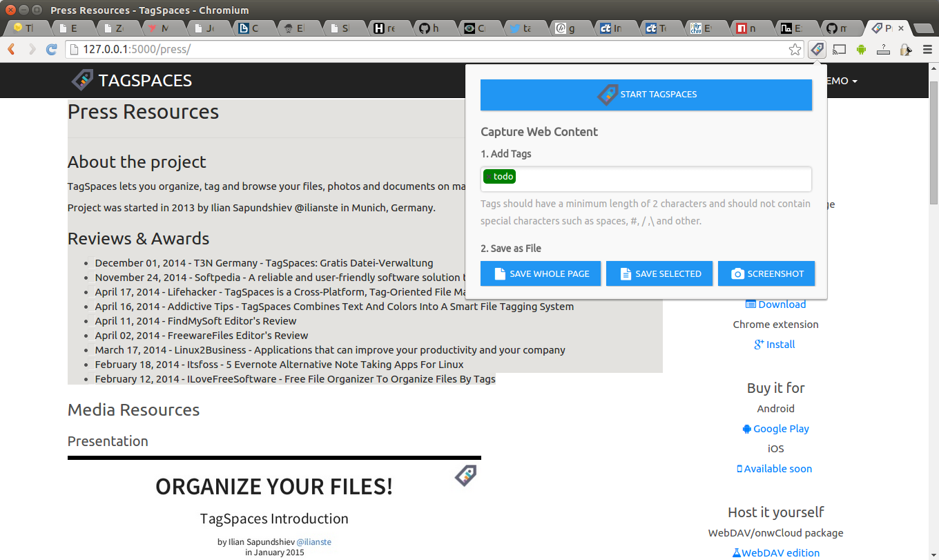Reload the page with the refresh icon

click(x=52, y=49)
